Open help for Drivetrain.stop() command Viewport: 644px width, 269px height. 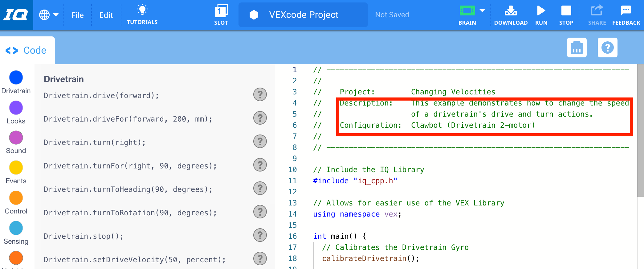260,235
